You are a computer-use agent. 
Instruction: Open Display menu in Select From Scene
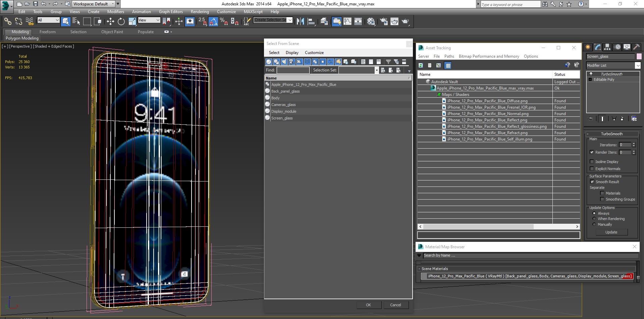tap(292, 53)
